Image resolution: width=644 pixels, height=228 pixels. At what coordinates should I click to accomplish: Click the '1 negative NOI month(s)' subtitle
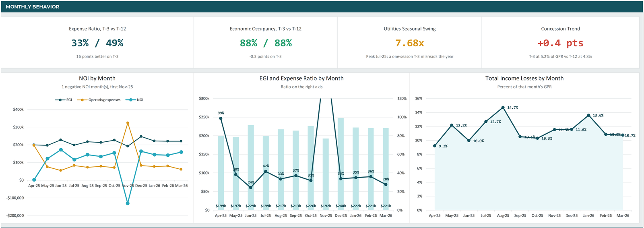pyautogui.click(x=97, y=87)
